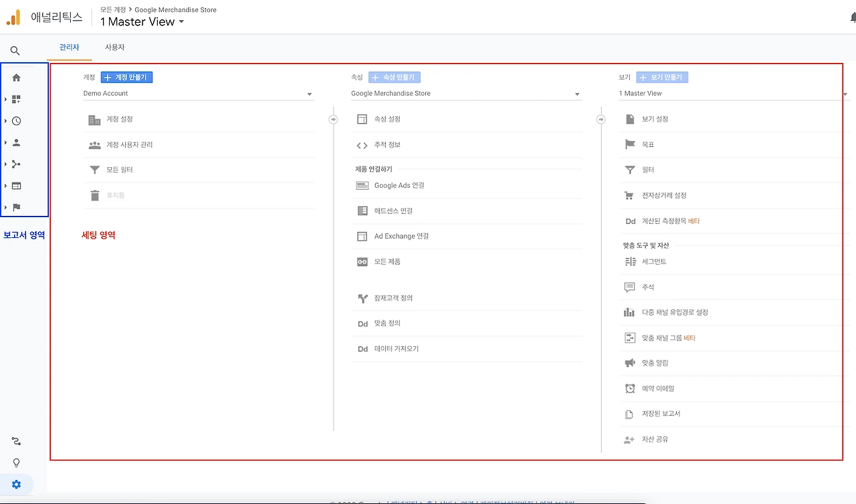Click the infinity icon for 모든 제품

point(362,262)
